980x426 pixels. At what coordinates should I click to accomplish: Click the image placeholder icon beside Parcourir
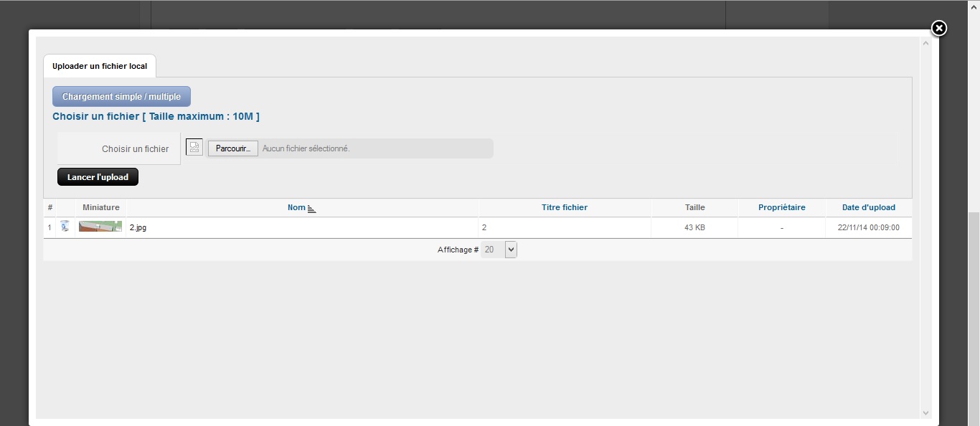[194, 147]
